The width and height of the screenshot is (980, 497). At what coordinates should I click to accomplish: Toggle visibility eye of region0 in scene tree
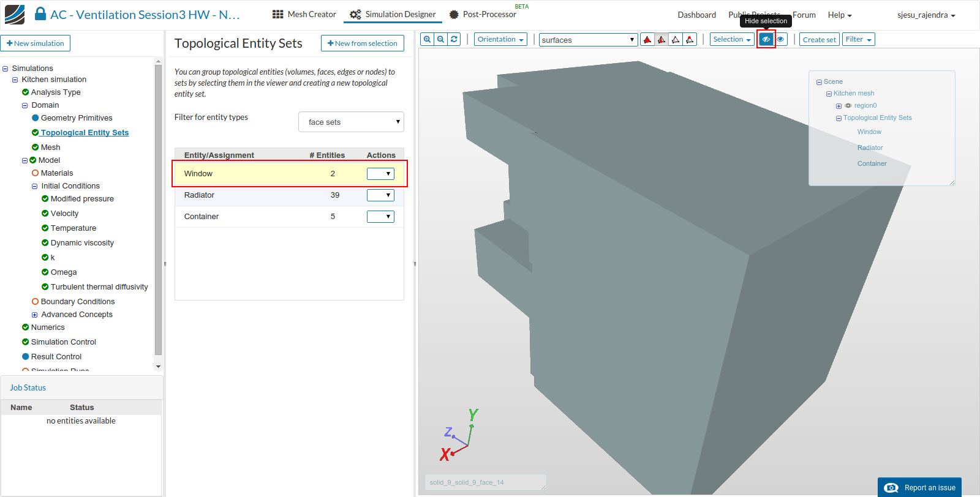pyautogui.click(x=848, y=106)
